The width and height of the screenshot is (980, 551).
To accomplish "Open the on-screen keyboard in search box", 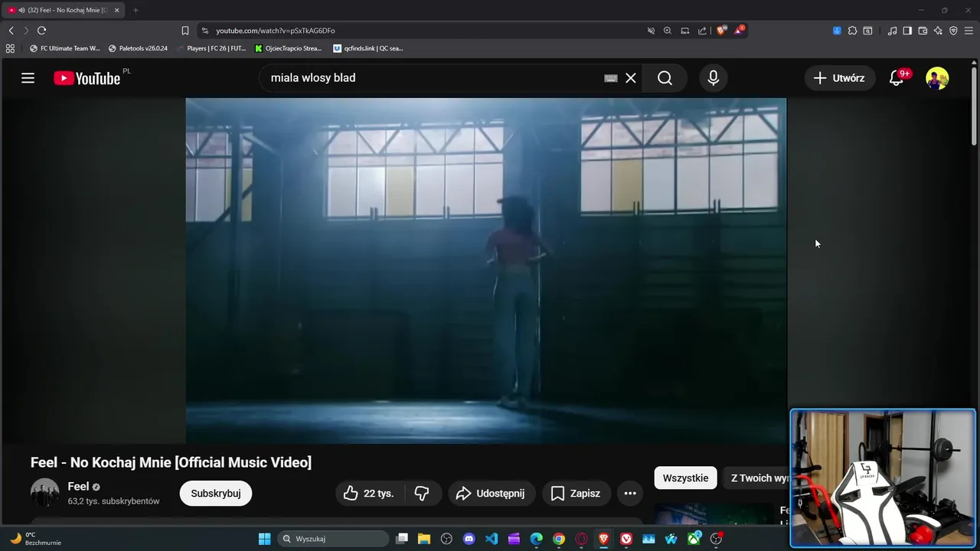I will click(x=611, y=78).
